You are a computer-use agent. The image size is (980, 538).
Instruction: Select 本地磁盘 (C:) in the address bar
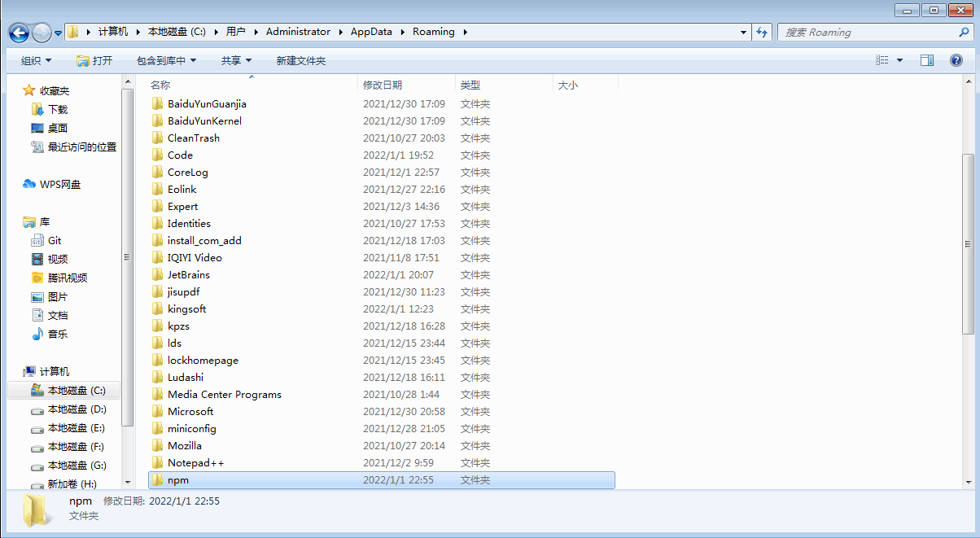click(x=177, y=32)
